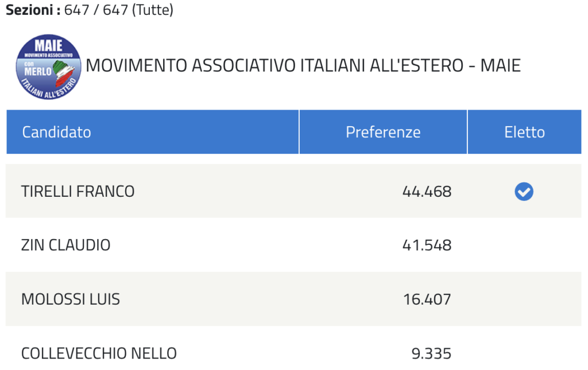Click candidate name ZIN CLAUDIO
The width and height of the screenshot is (588, 370).
click(65, 246)
